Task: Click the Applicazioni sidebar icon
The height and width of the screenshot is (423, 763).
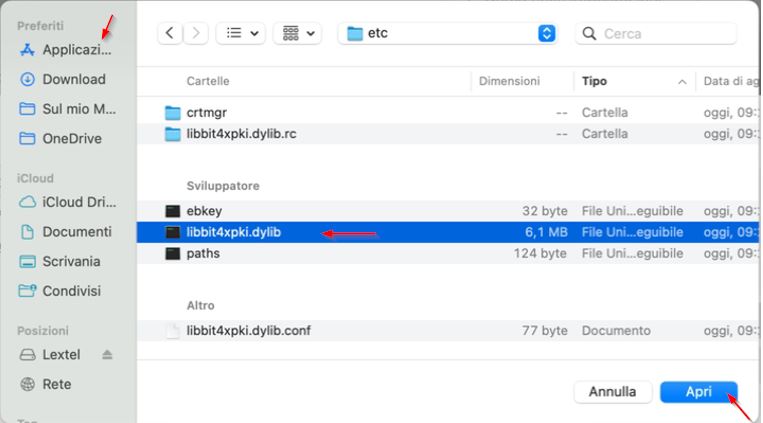Action: click(28, 49)
